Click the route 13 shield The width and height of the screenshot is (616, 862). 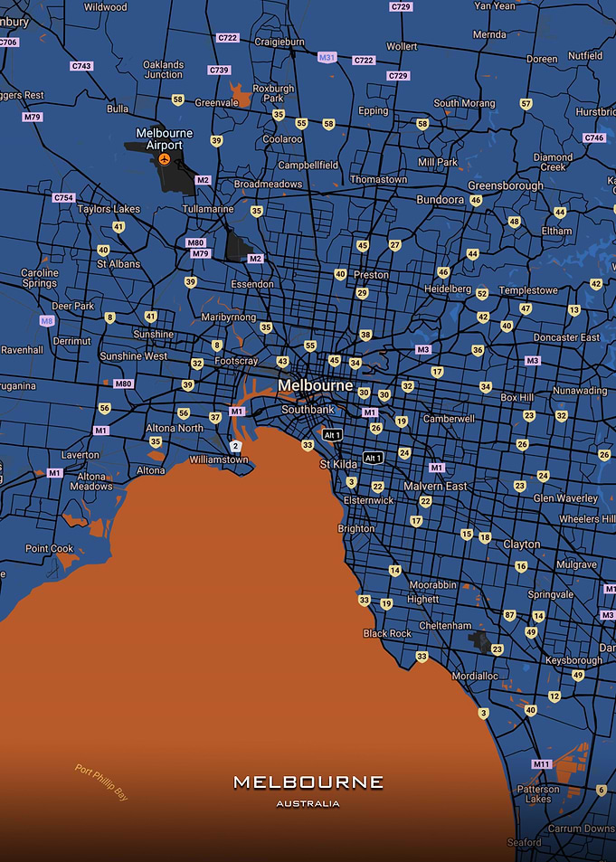(x=574, y=310)
